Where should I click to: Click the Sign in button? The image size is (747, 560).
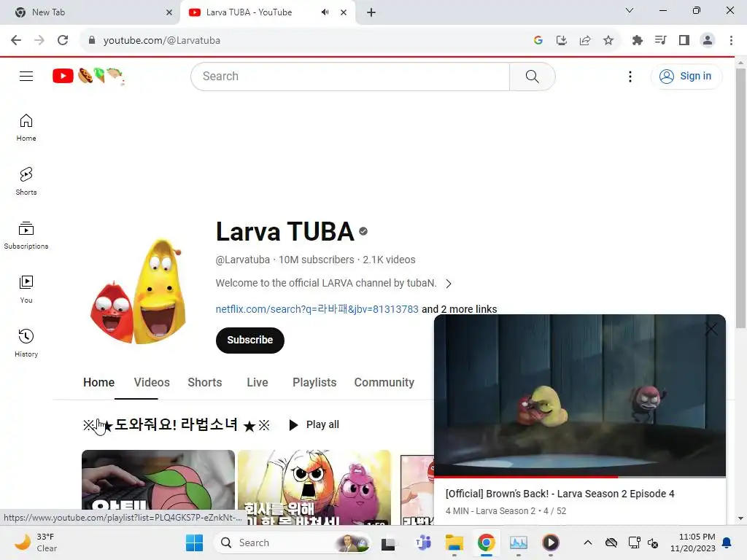(686, 76)
